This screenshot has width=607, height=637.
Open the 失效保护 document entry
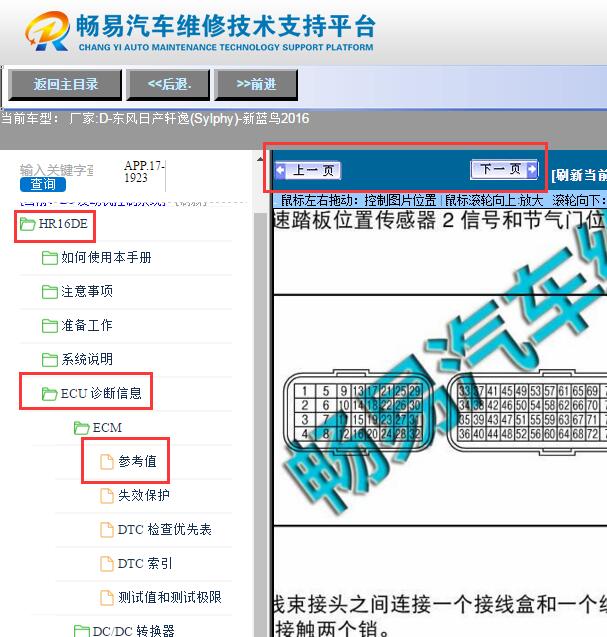[144, 496]
